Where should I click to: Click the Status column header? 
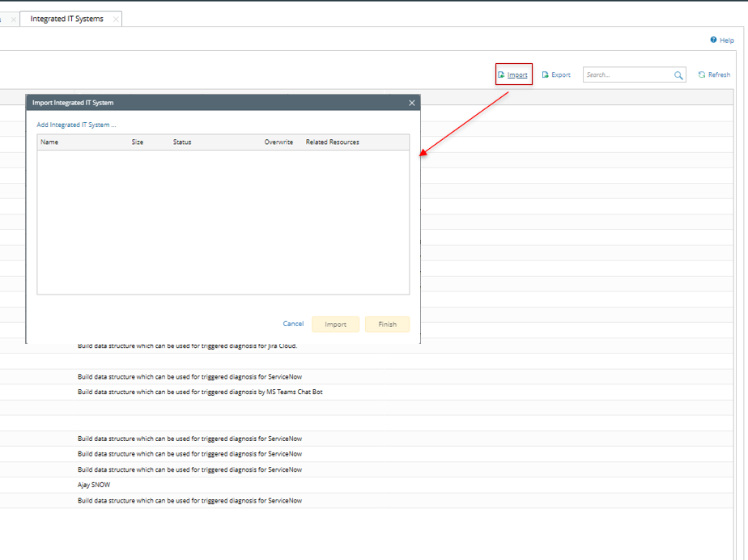pyautogui.click(x=182, y=142)
